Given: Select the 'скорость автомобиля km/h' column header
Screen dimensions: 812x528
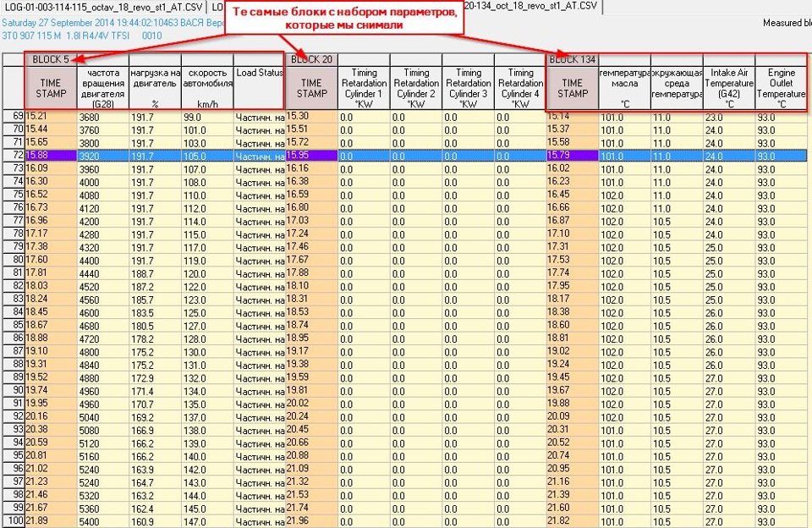Looking at the screenshot, I should (x=207, y=88).
